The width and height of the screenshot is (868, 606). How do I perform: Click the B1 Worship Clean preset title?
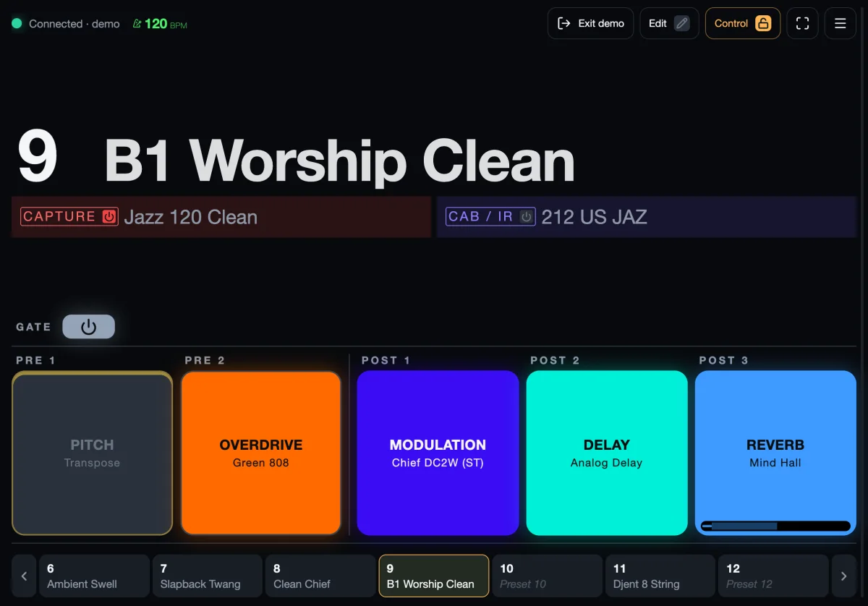coord(339,161)
